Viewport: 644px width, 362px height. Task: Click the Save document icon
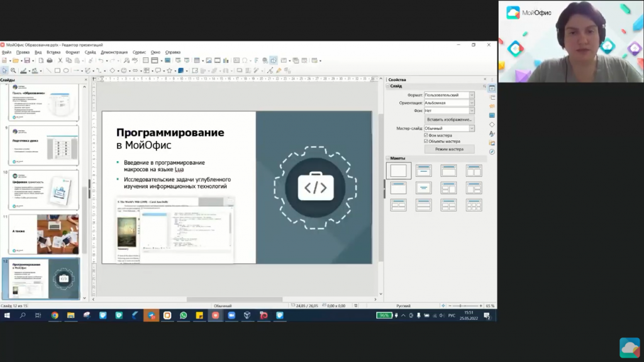26,60
